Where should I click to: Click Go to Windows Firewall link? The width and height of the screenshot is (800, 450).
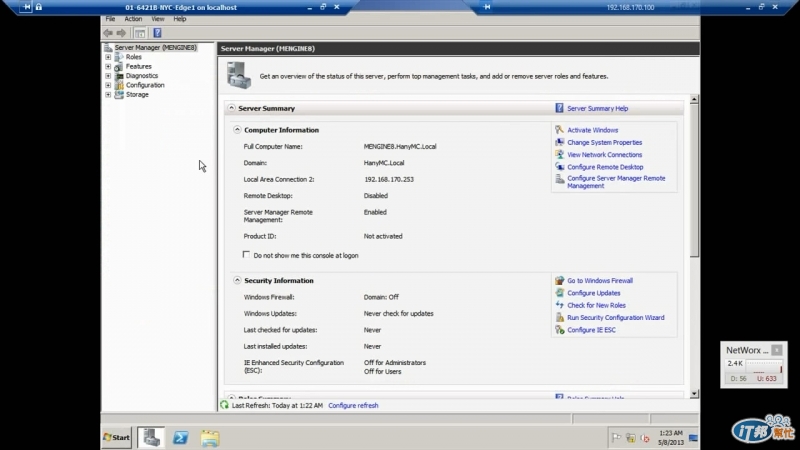click(600, 281)
